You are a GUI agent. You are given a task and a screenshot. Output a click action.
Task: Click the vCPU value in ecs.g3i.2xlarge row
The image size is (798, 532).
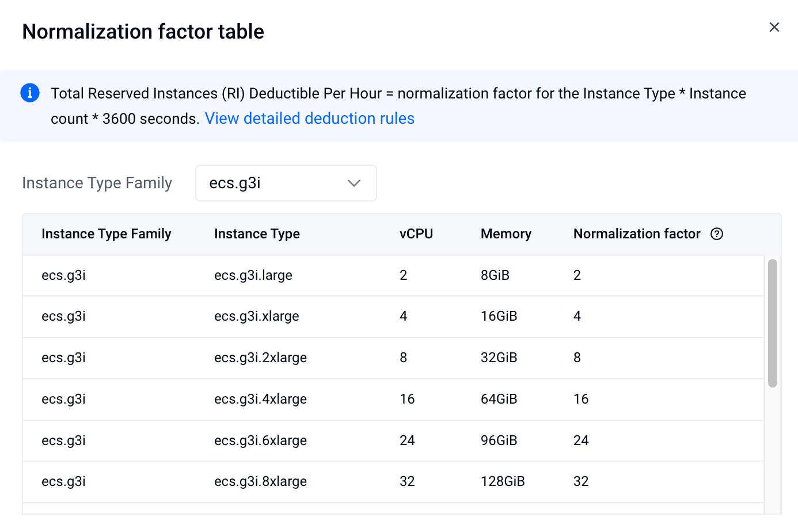coord(403,358)
